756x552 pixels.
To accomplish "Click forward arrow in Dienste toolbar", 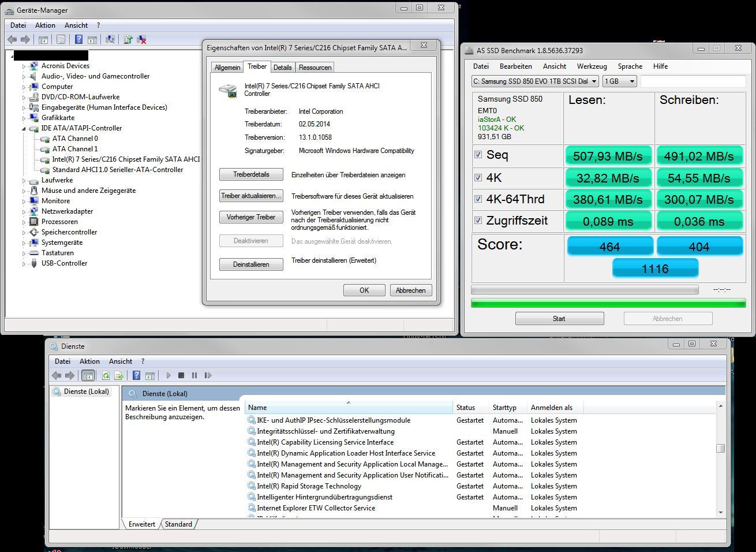I will tap(70, 375).
